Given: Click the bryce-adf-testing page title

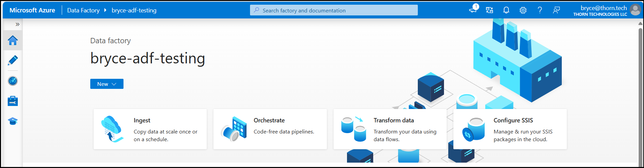Looking at the screenshot, I should pyautogui.click(x=148, y=58).
